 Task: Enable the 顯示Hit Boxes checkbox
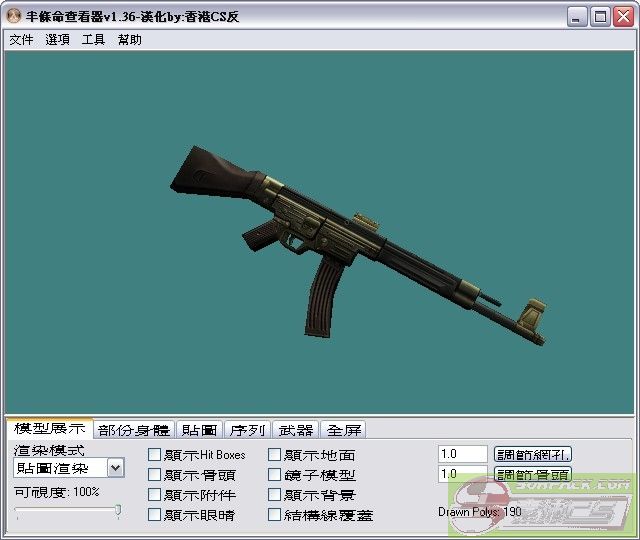(x=155, y=455)
